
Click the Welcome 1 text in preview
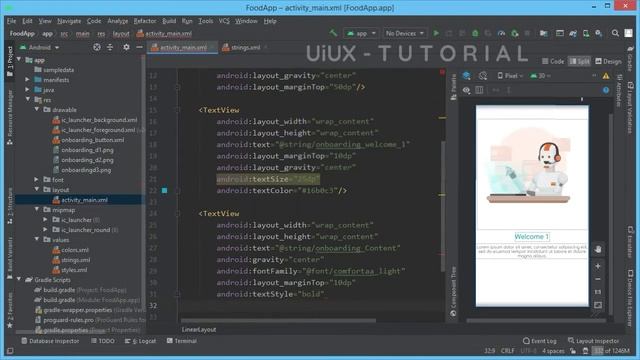click(x=532, y=237)
